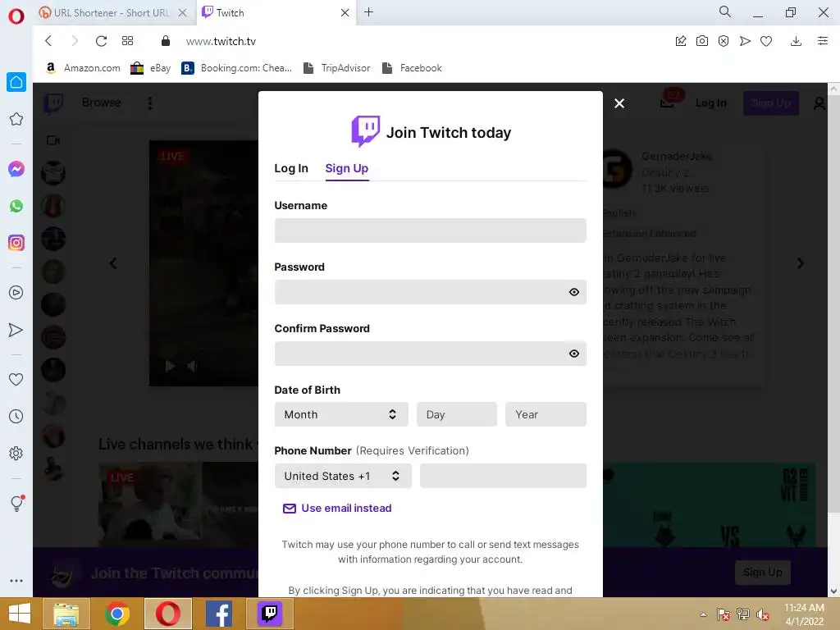The image size is (840, 630).
Task: Open Facebook bookmark
Action: pos(412,68)
